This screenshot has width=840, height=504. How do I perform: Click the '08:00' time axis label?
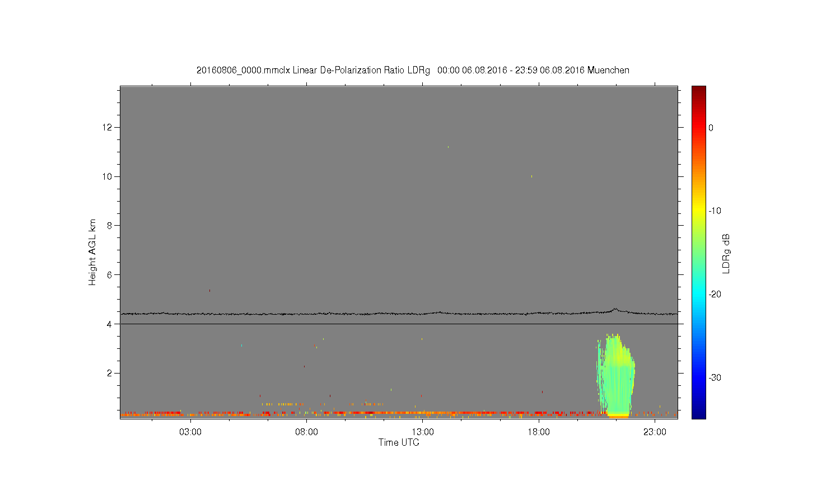[307, 432]
